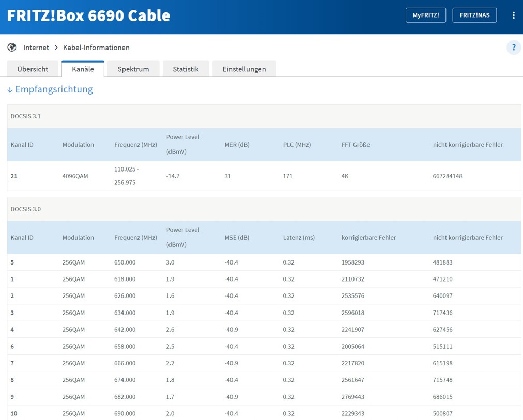Click frequency 666.000 value
Viewport: 523px width, 420px height.
pos(125,363)
